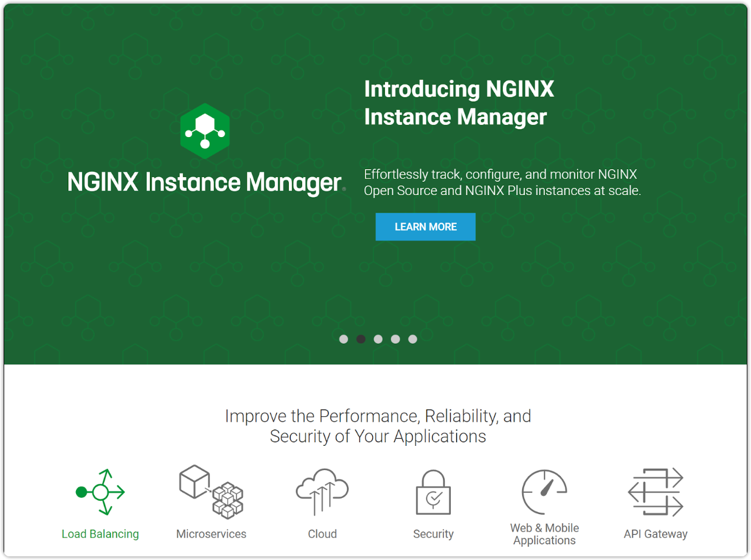Click the NGINX Instance Manager hexagon logo
Image resolution: width=751 pixels, height=560 pixels.
[205, 130]
